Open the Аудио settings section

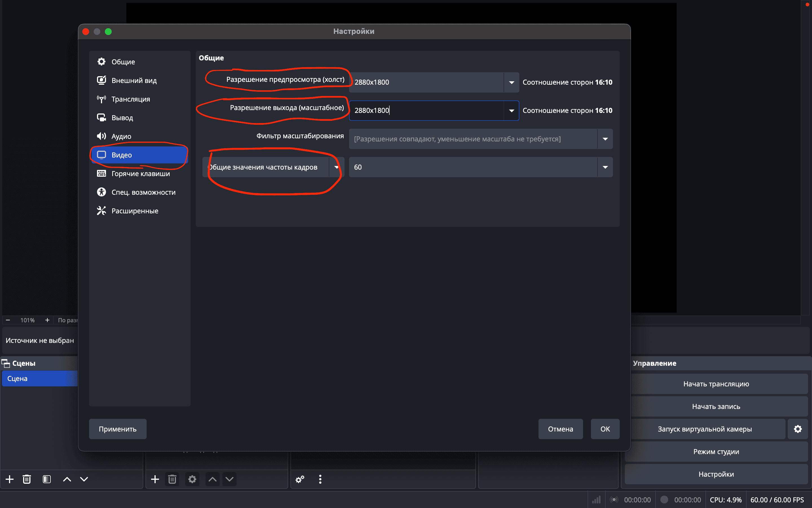[x=139, y=136]
